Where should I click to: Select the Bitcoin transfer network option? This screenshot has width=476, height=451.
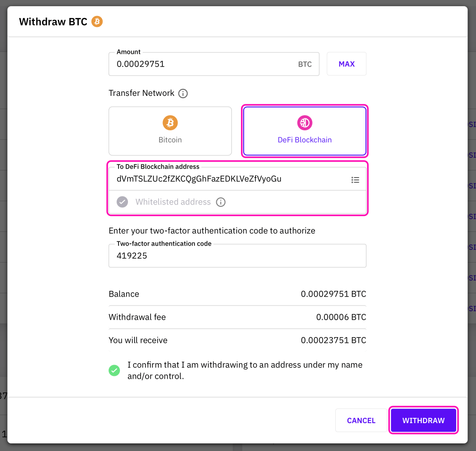tap(170, 131)
